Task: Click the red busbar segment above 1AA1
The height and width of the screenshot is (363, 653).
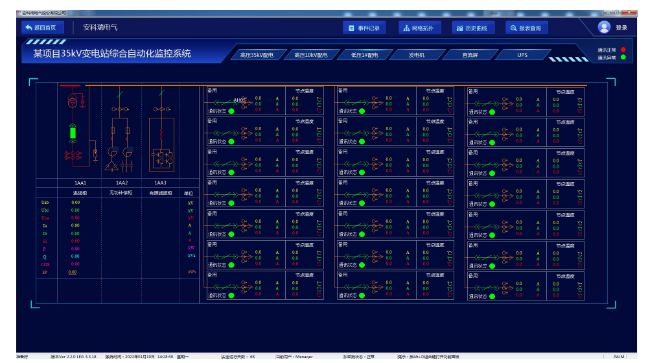Action: pyautogui.click(x=70, y=86)
